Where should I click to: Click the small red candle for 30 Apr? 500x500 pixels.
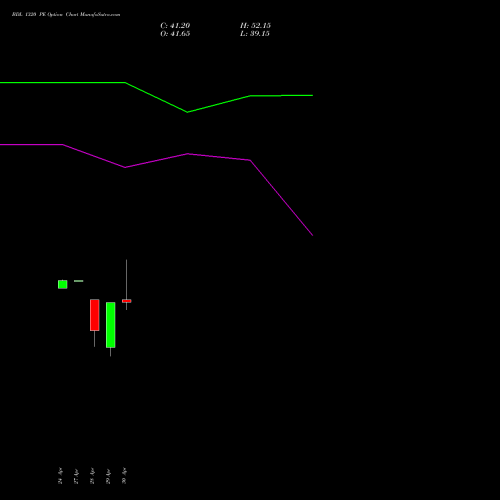127,301
